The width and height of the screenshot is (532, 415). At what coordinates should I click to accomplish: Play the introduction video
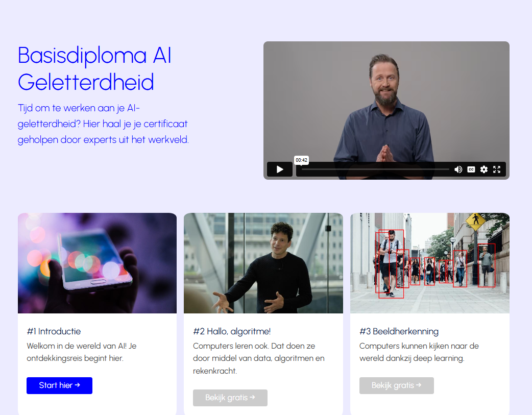(280, 169)
